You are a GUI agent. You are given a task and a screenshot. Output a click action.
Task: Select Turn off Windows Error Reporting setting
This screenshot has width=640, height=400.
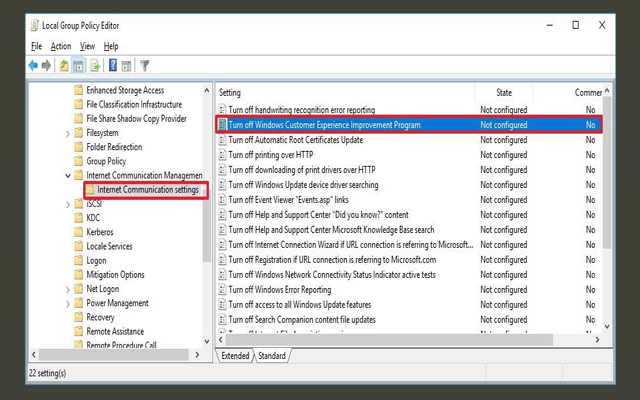(279, 290)
